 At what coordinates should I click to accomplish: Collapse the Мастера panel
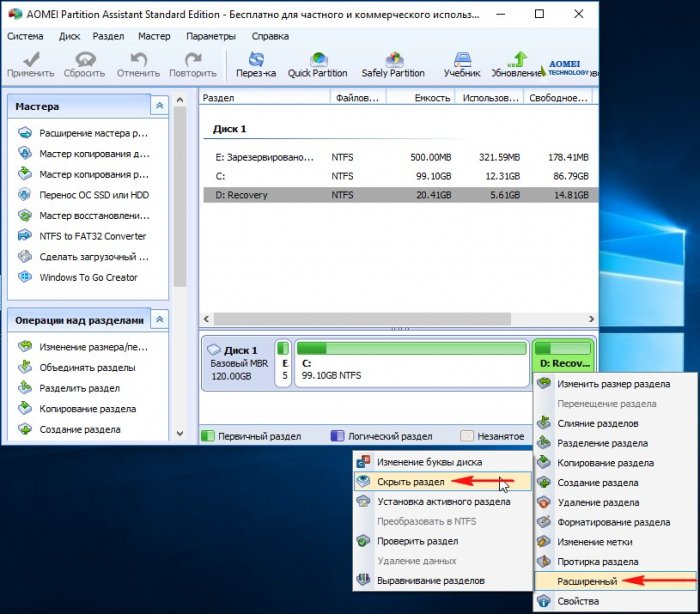pos(159,106)
